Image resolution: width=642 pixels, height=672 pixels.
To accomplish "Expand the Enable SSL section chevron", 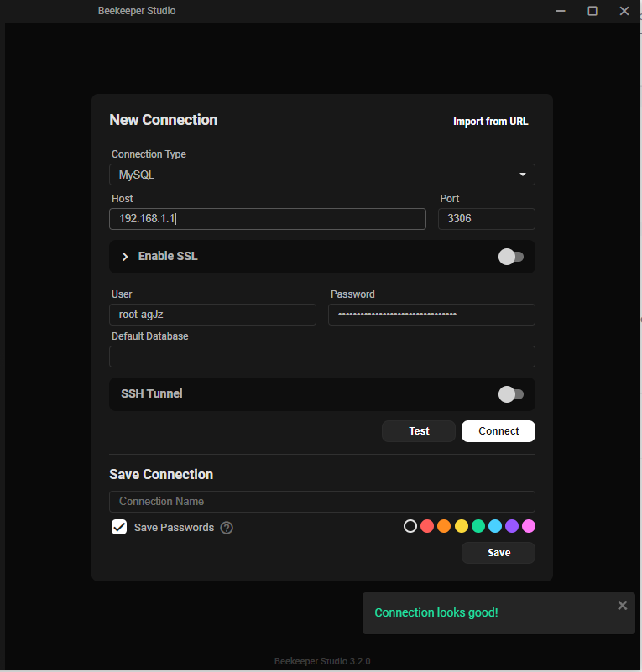I will point(125,257).
